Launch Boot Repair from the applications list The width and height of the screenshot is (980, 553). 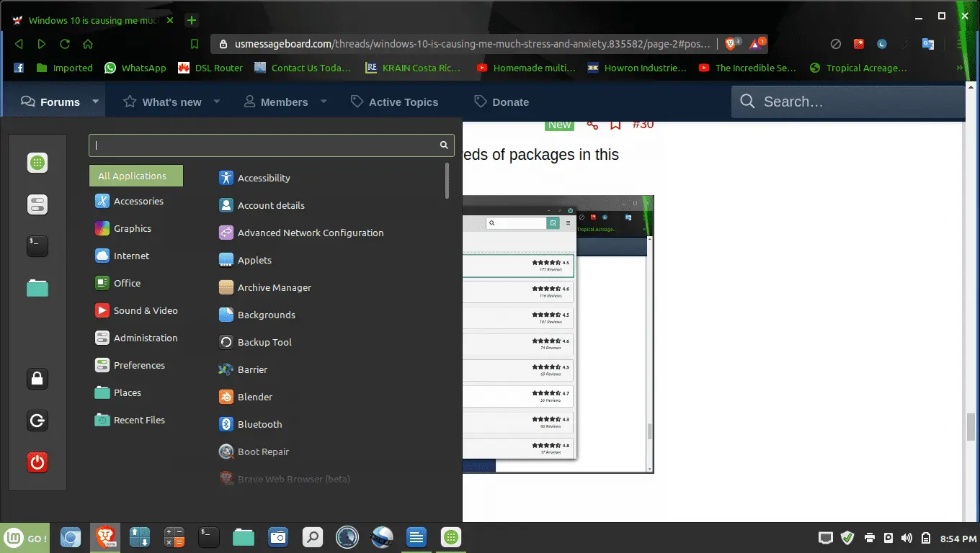pyautogui.click(x=254, y=452)
